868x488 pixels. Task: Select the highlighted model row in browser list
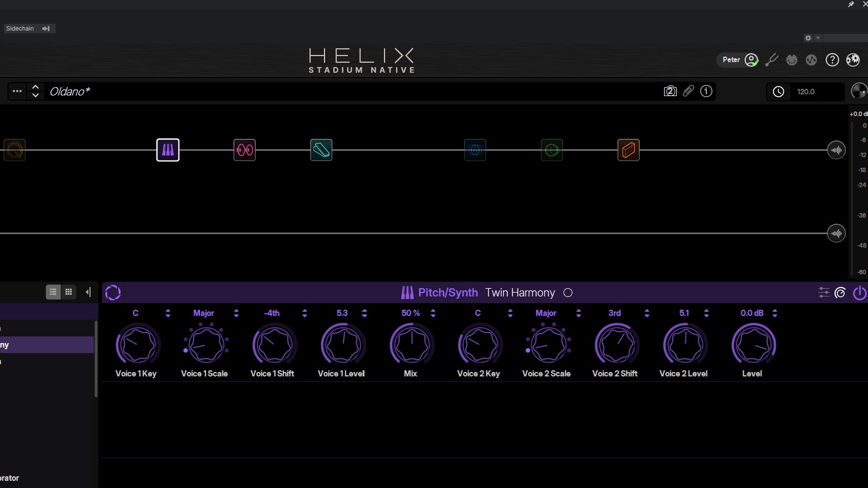[x=47, y=345]
